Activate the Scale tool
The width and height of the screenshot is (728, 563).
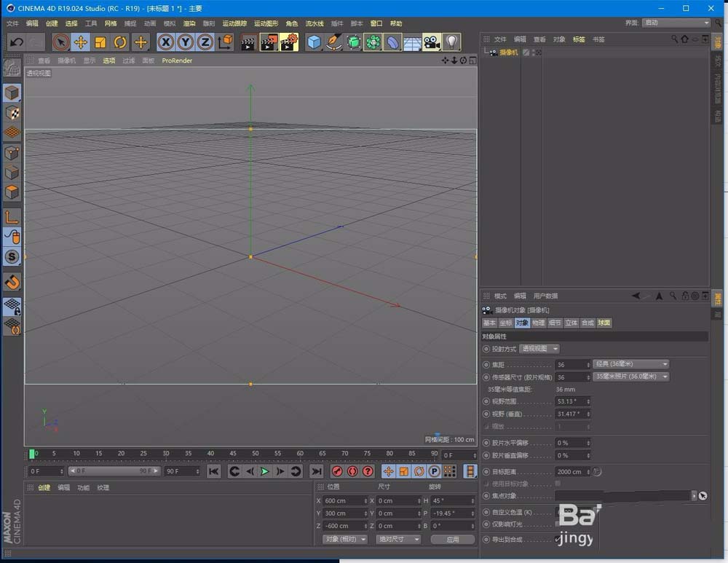(x=100, y=42)
